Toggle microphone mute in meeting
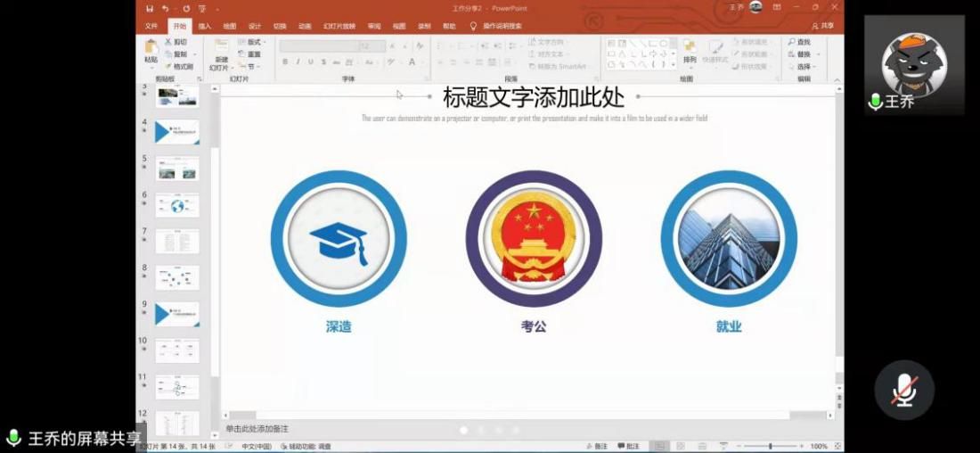This screenshot has width=980, height=453. coord(904,390)
